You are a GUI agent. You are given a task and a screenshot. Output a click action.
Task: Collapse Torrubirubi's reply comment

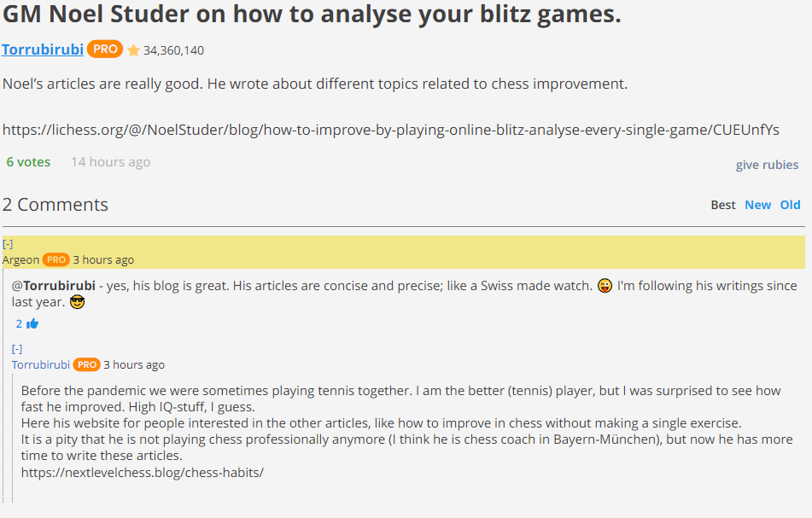point(17,349)
